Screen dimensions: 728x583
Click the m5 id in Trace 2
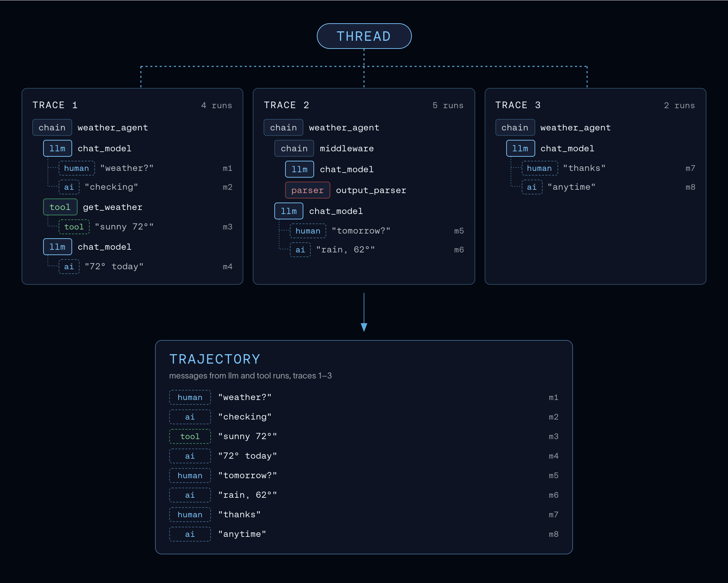459,231
